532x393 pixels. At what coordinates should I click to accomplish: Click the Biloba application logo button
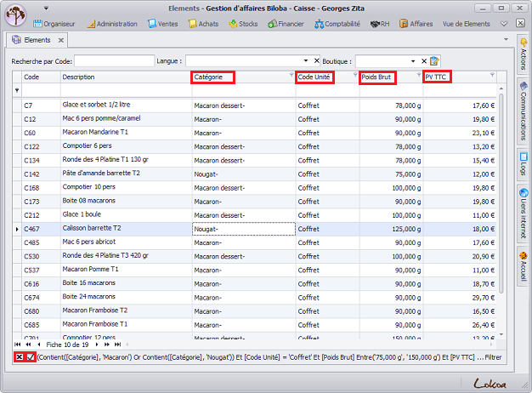pyautogui.click(x=16, y=16)
